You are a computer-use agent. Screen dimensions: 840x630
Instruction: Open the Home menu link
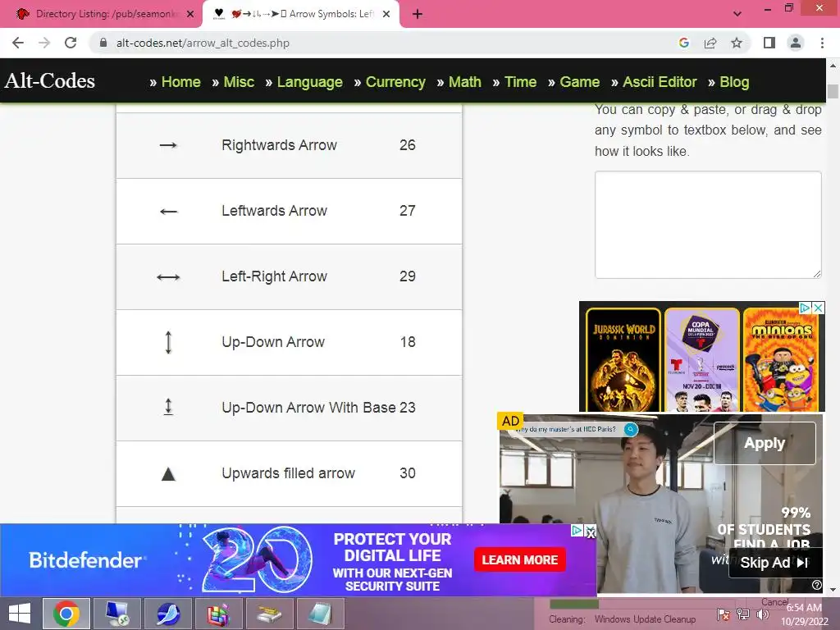pos(180,82)
